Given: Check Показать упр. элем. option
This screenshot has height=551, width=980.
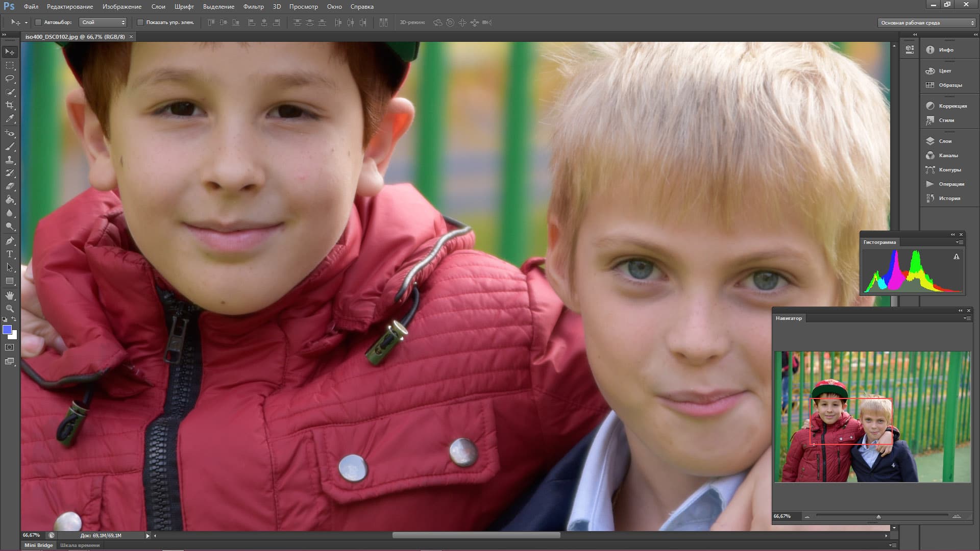Looking at the screenshot, I should tap(140, 22).
